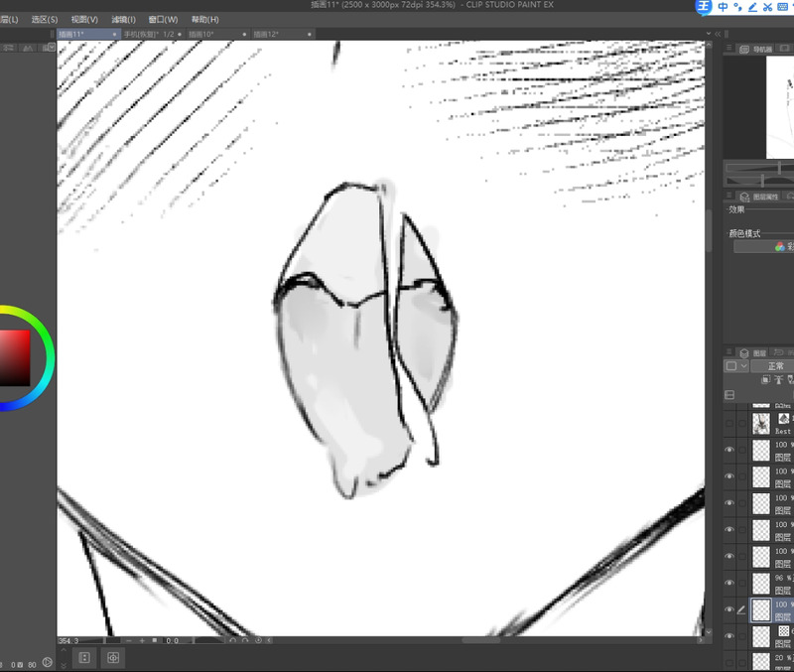This screenshot has width=794, height=672.
Task: Click the horizontal scrollbar left arrow
Action: [269, 640]
